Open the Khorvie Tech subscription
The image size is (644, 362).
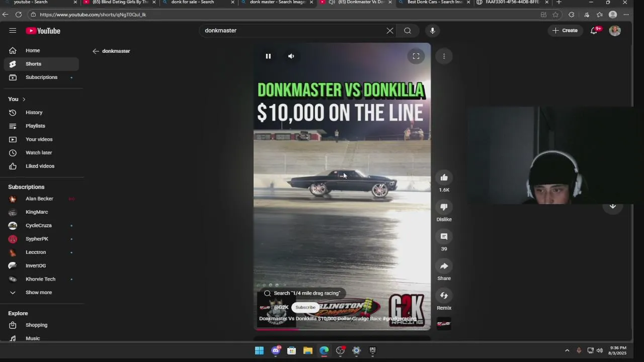coord(41,279)
